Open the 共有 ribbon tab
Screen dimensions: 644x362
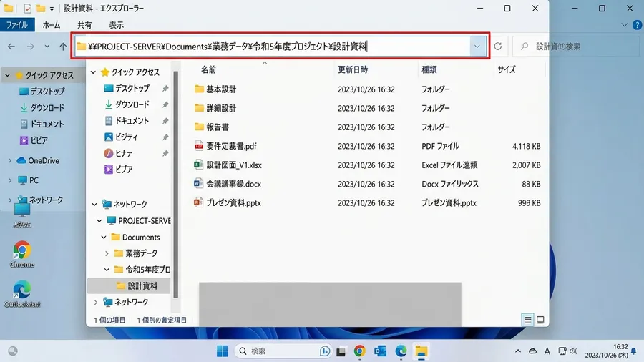84,25
